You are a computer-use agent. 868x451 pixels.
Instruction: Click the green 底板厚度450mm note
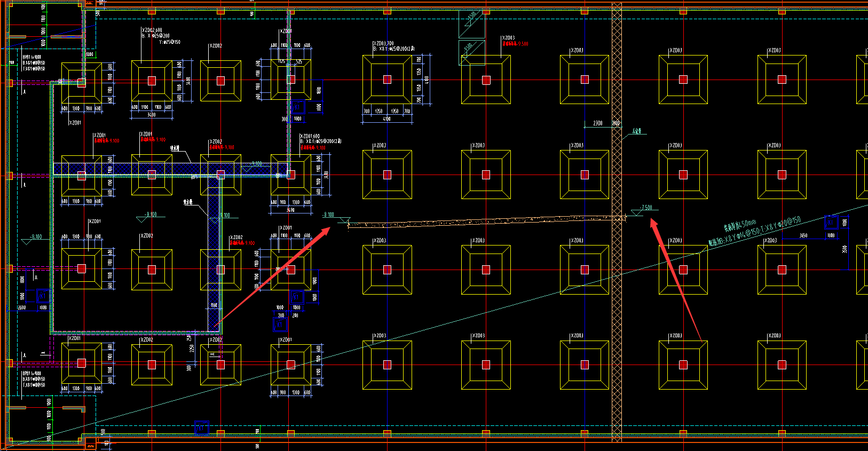click(740, 224)
